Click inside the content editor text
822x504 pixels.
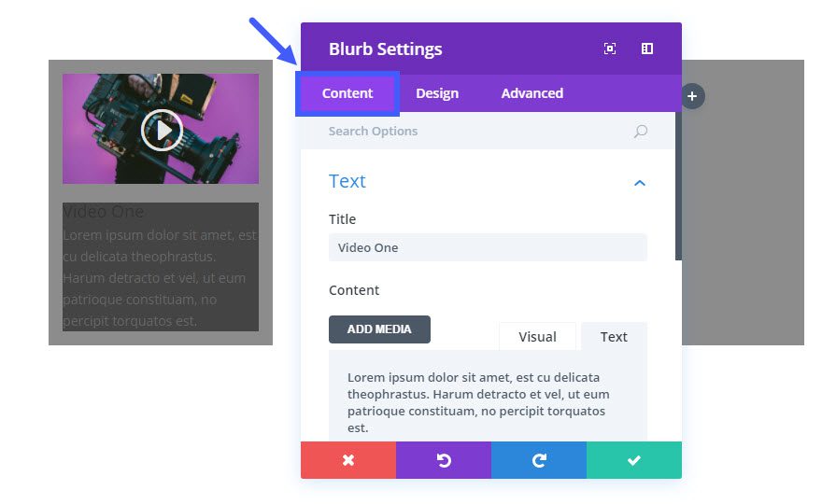click(476, 401)
